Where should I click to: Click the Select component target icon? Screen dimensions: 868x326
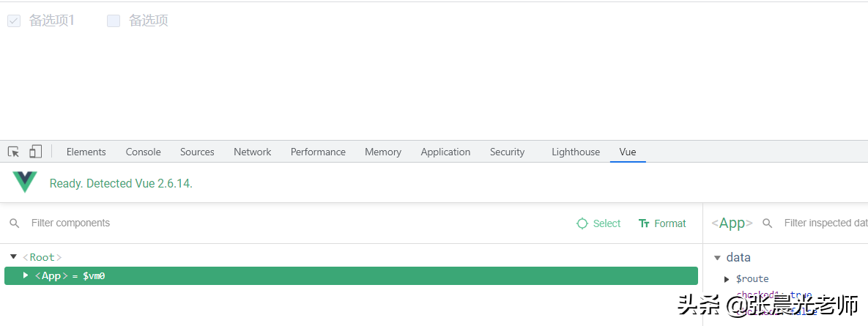coord(582,223)
